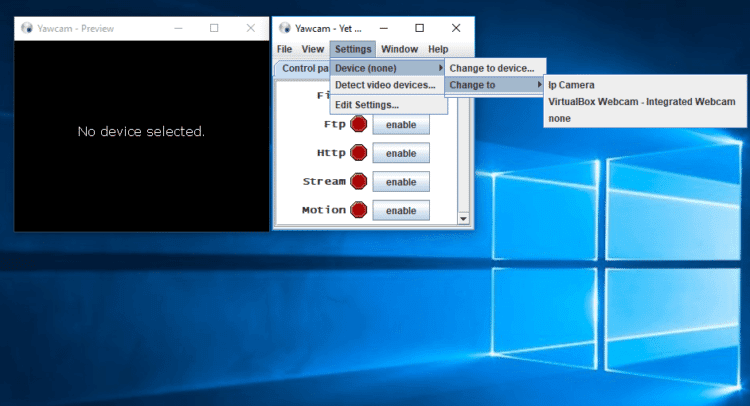
Task: Click the Stream label
Action: 324,182
